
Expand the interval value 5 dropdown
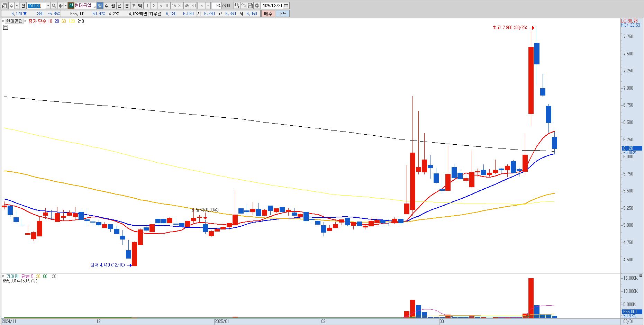click(x=208, y=6)
